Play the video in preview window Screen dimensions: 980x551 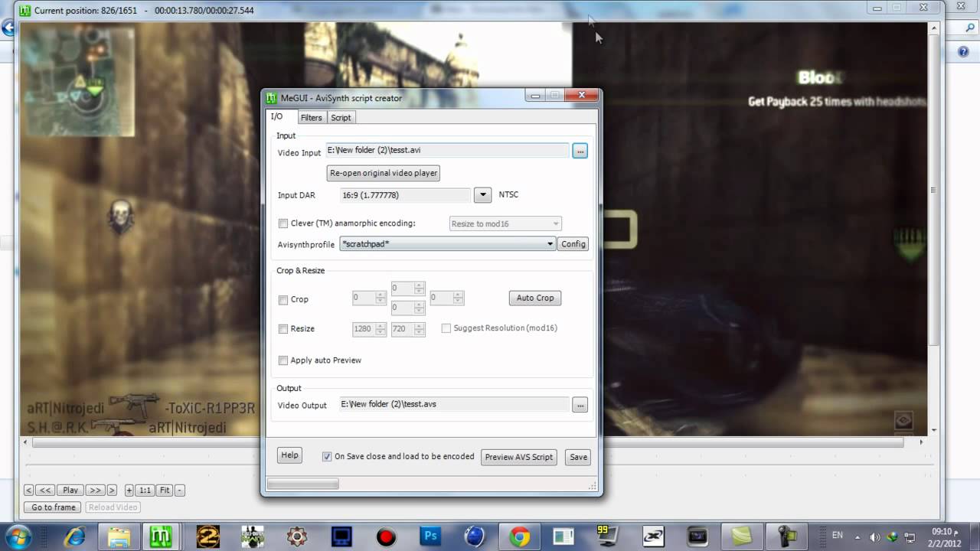[70, 490]
